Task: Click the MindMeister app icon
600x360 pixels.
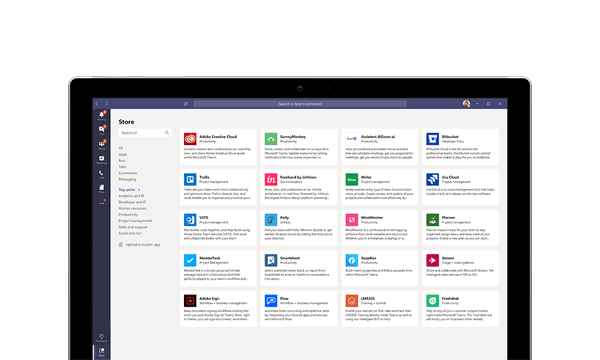Action: point(352,220)
